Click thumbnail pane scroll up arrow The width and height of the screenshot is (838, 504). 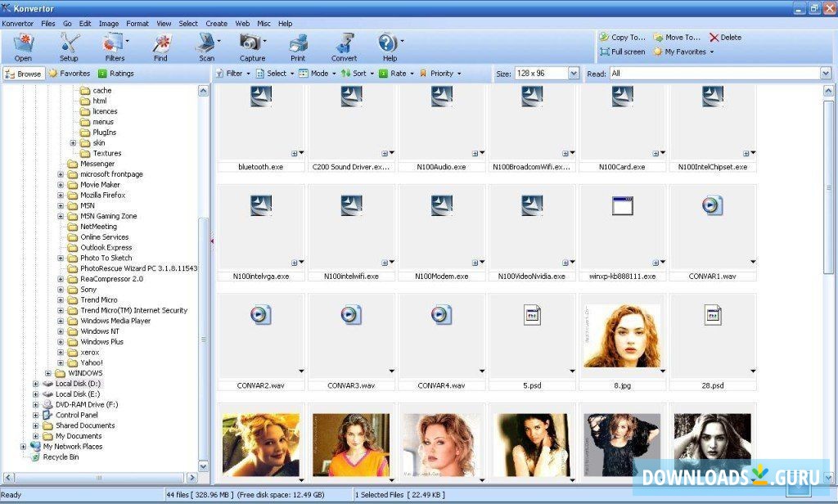[x=828, y=91]
